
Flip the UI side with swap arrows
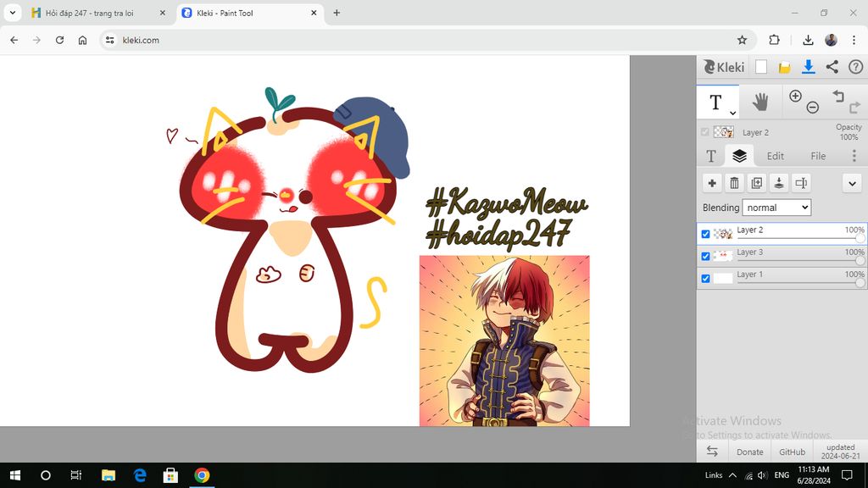coord(712,452)
